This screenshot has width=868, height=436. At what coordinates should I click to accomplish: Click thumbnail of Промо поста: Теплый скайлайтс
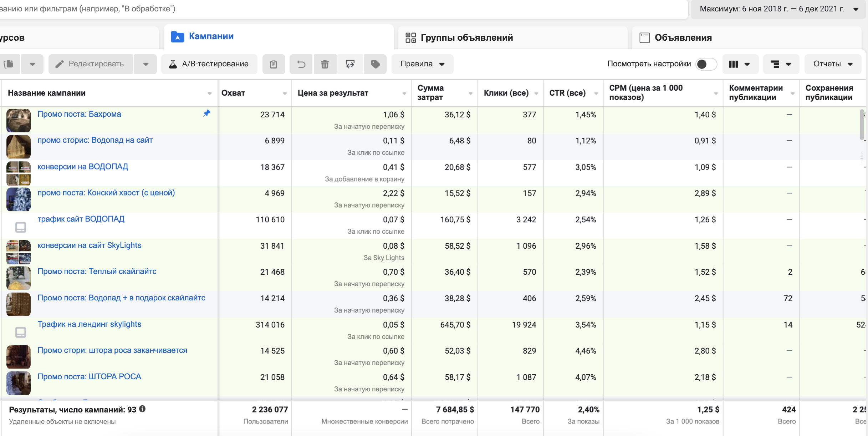(19, 278)
